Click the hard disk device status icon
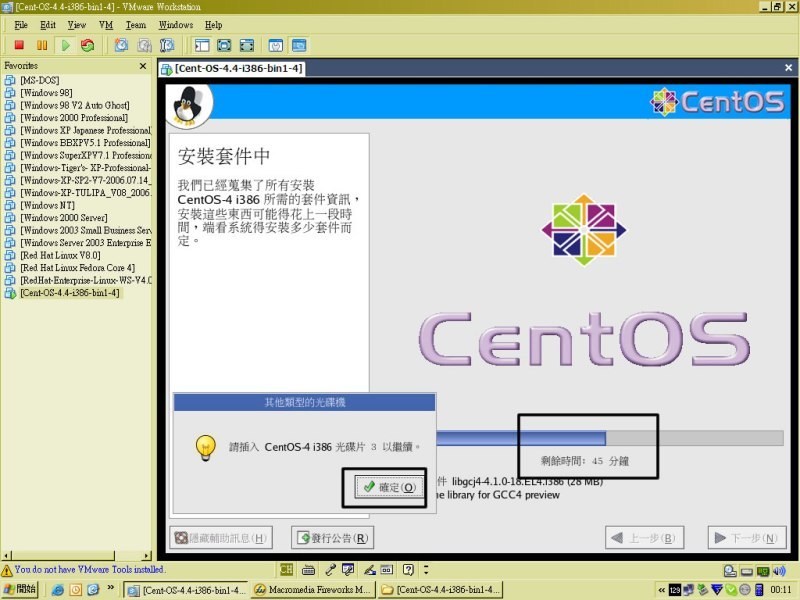Image resolution: width=800 pixels, height=600 pixels. click(x=730, y=571)
